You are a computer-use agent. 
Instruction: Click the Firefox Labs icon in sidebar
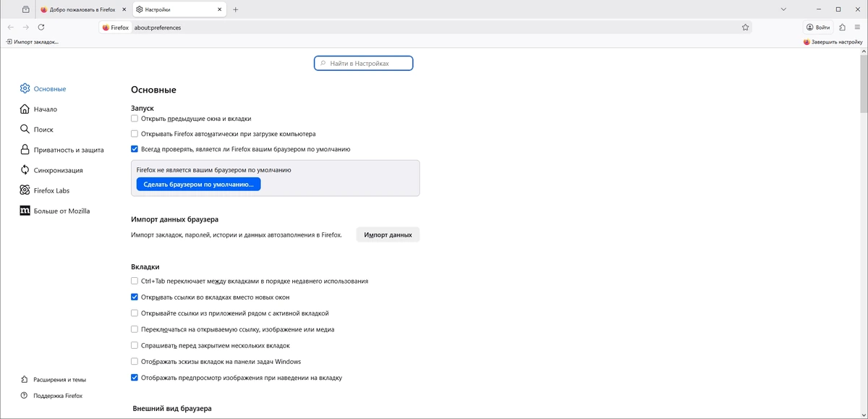tap(25, 190)
